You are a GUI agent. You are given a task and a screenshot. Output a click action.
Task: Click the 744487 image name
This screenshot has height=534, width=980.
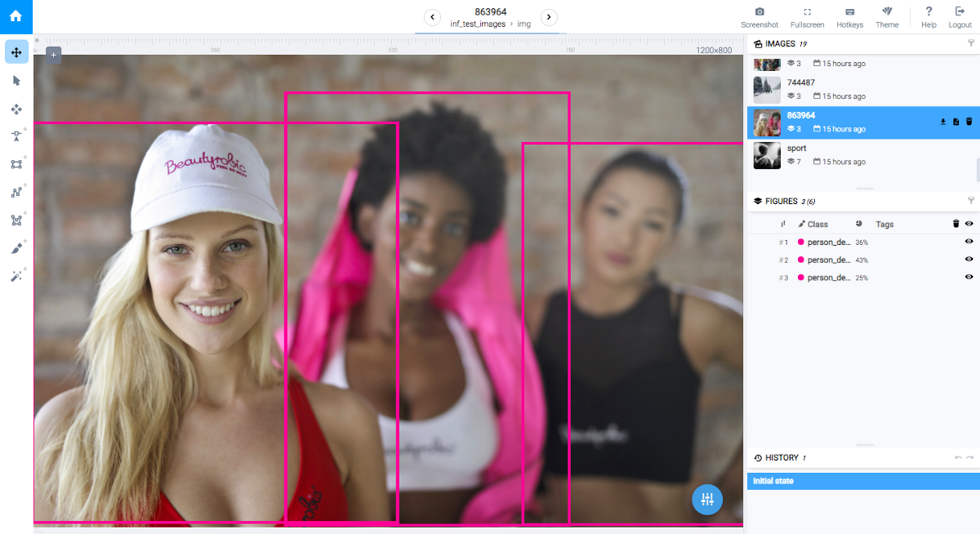pyautogui.click(x=802, y=82)
